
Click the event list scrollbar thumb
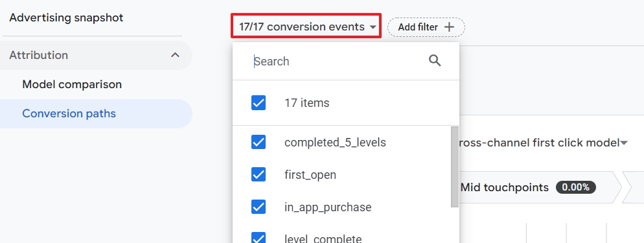coord(455,167)
